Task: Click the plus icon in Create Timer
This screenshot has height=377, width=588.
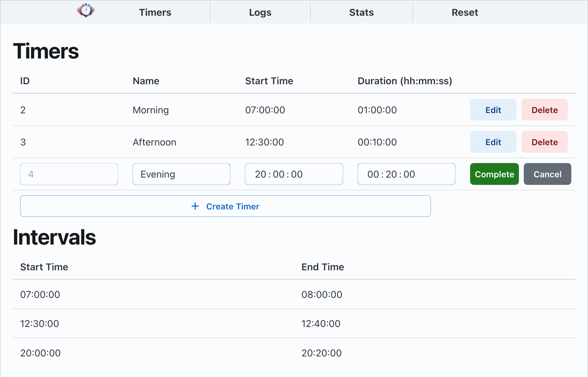Action: coord(195,206)
